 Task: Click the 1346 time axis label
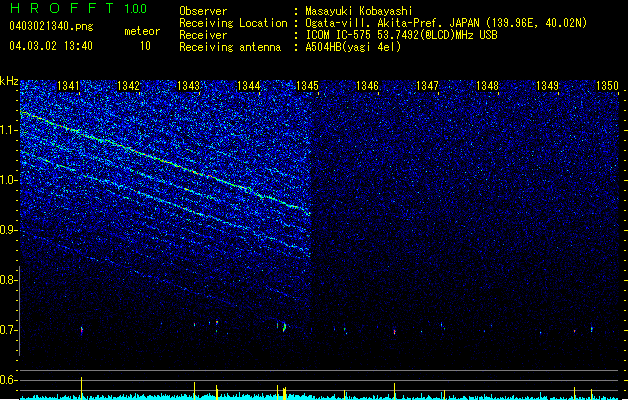pyautogui.click(x=367, y=85)
